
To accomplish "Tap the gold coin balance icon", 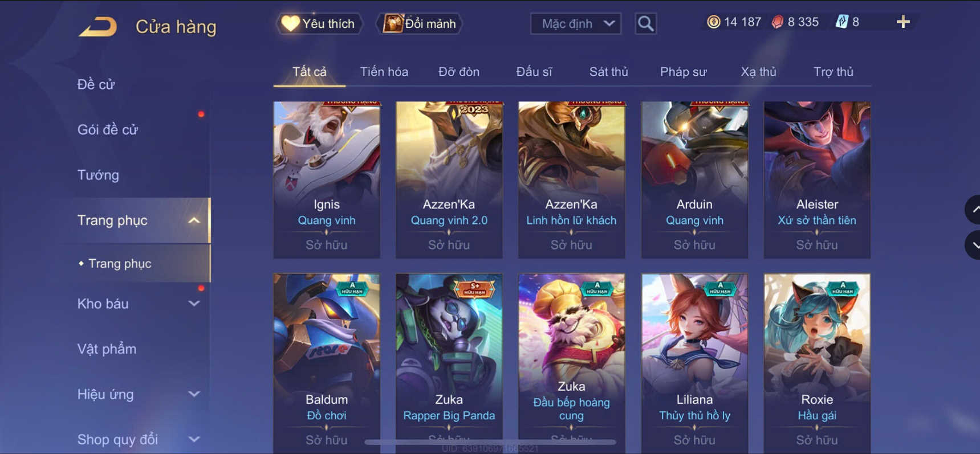I will click(x=713, y=22).
